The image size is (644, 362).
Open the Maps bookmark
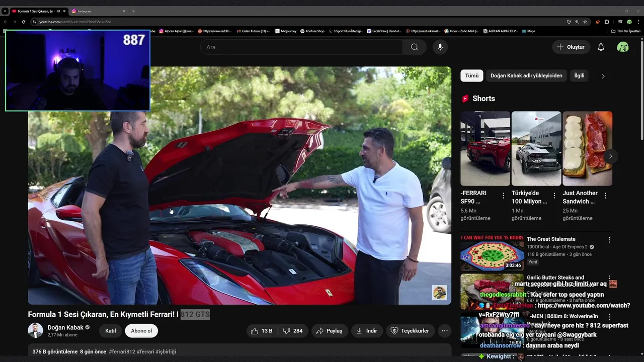click(528, 31)
